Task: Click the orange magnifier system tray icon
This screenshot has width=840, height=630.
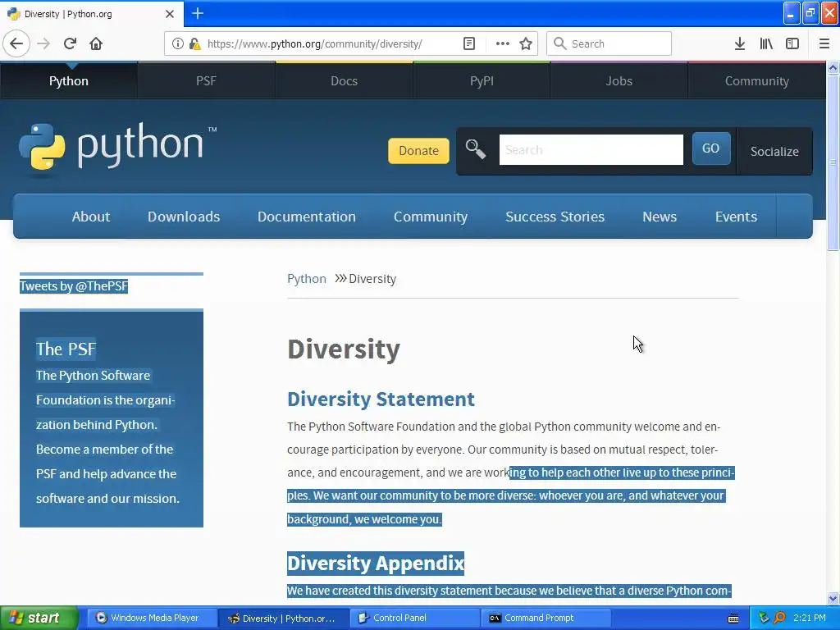Action: click(779, 618)
